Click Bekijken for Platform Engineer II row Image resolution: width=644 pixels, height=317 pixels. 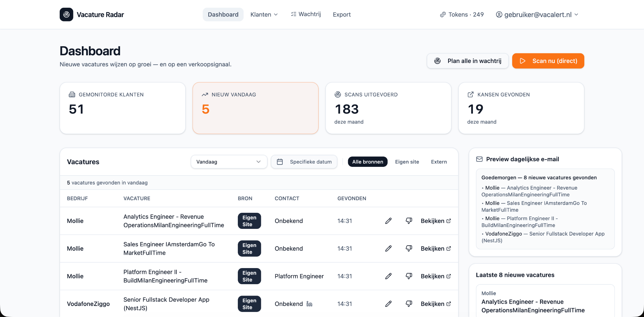(436, 276)
